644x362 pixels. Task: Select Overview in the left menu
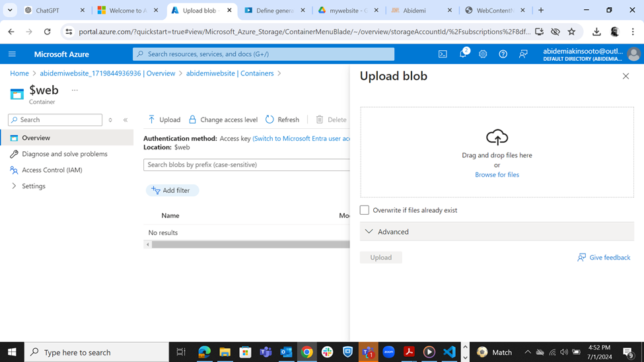click(x=67, y=137)
